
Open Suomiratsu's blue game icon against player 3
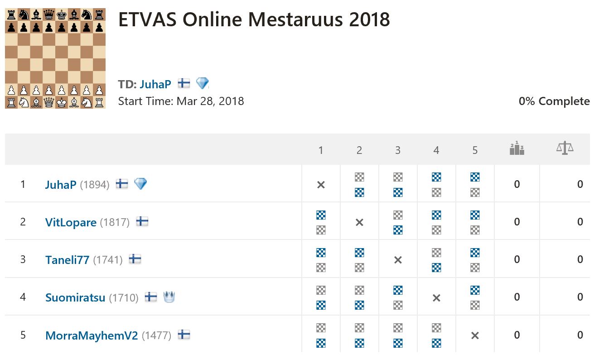pos(398,290)
